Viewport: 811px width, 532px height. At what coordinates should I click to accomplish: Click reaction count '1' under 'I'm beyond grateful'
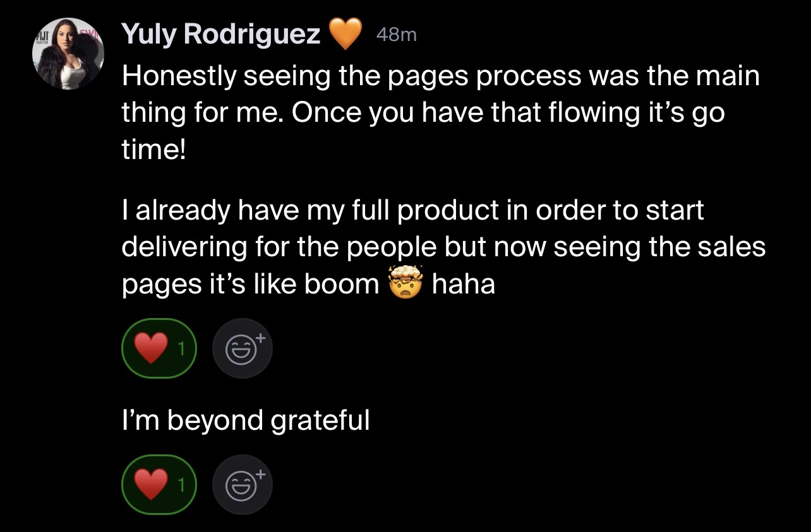(182, 485)
